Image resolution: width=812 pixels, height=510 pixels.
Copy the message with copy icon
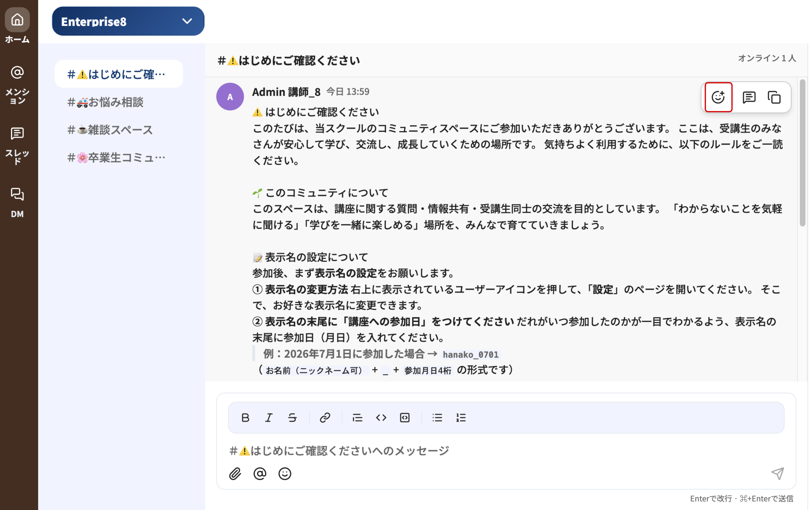click(x=774, y=97)
